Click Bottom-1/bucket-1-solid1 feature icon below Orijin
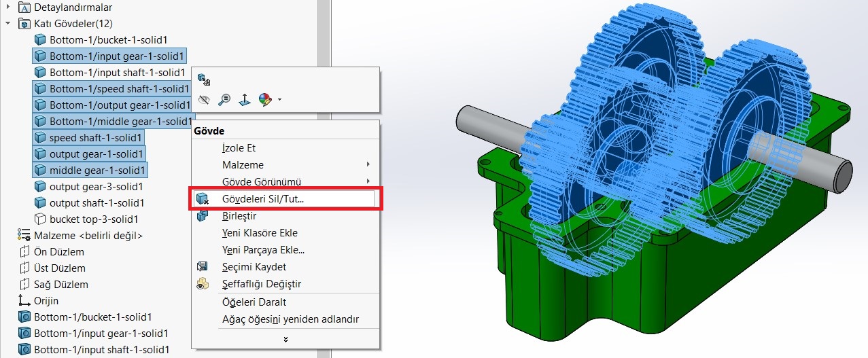This screenshot has height=358, width=868. click(24, 317)
